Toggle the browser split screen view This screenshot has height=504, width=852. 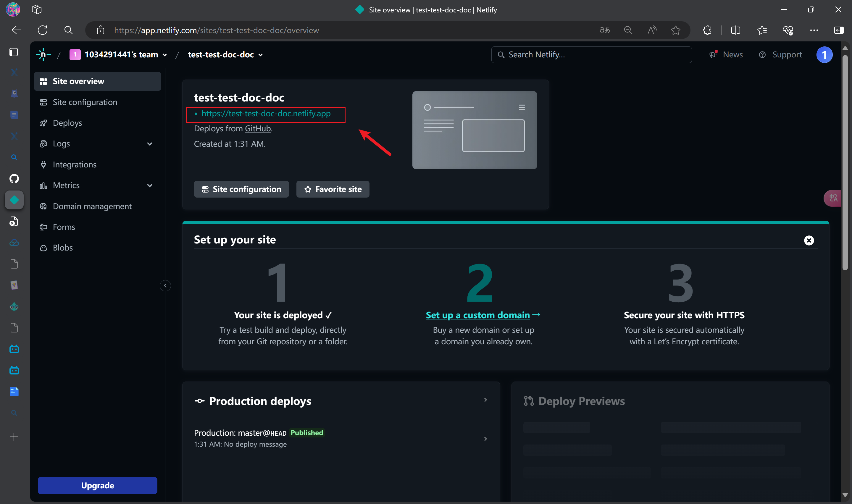(x=735, y=30)
